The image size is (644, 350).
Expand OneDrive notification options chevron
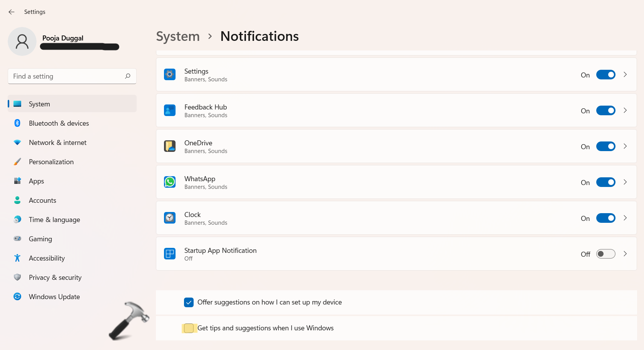tap(625, 146)
